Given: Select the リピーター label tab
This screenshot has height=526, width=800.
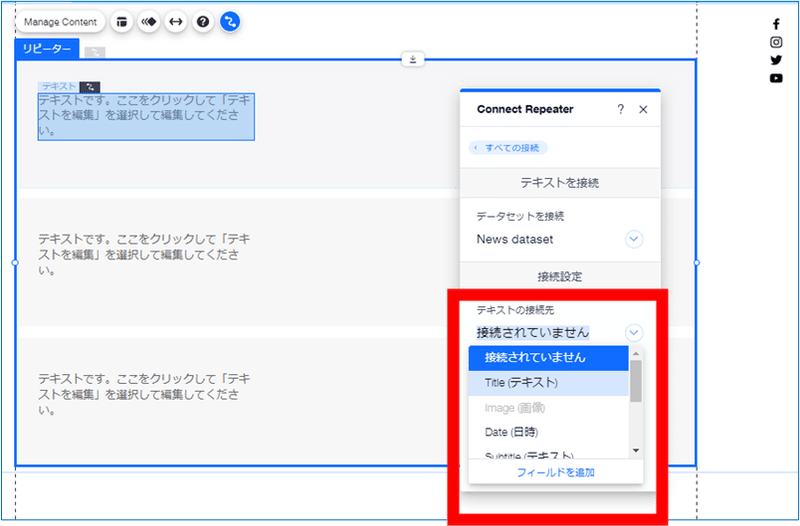Looking at the screenshot, I should click(47, 49).
